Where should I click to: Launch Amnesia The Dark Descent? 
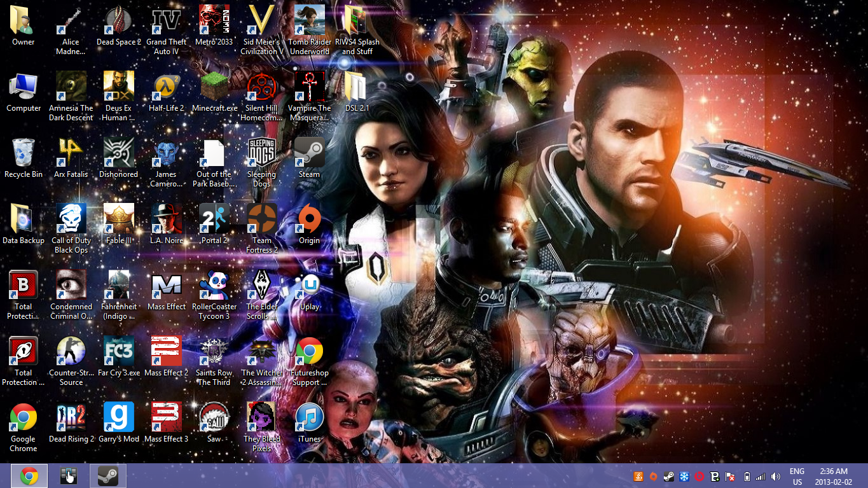pos(71,97)
